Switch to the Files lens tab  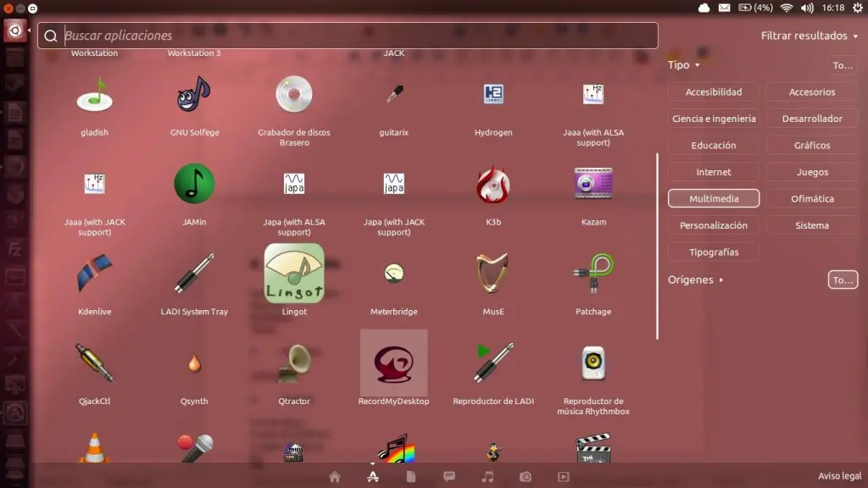(x=411, y=476)
